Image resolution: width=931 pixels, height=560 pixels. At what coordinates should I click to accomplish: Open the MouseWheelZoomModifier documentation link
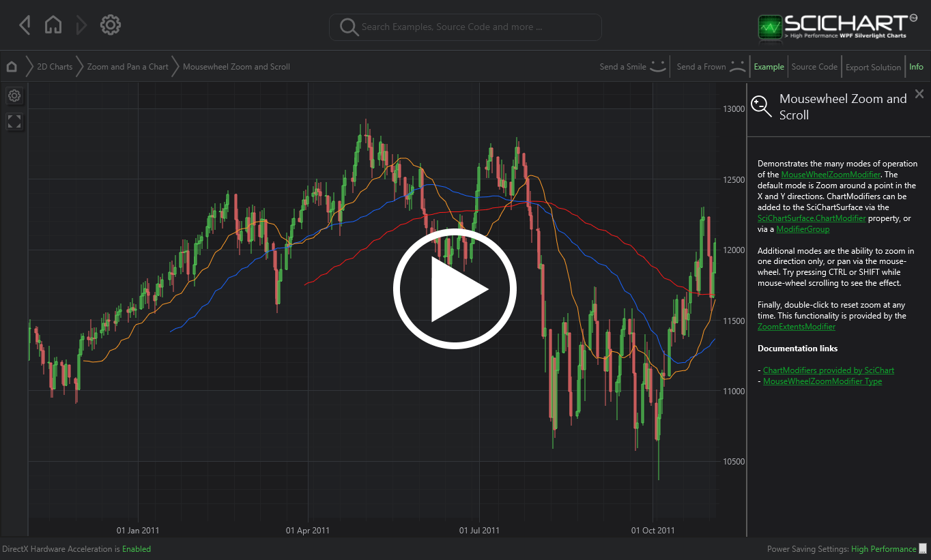(x=831, y=174)
